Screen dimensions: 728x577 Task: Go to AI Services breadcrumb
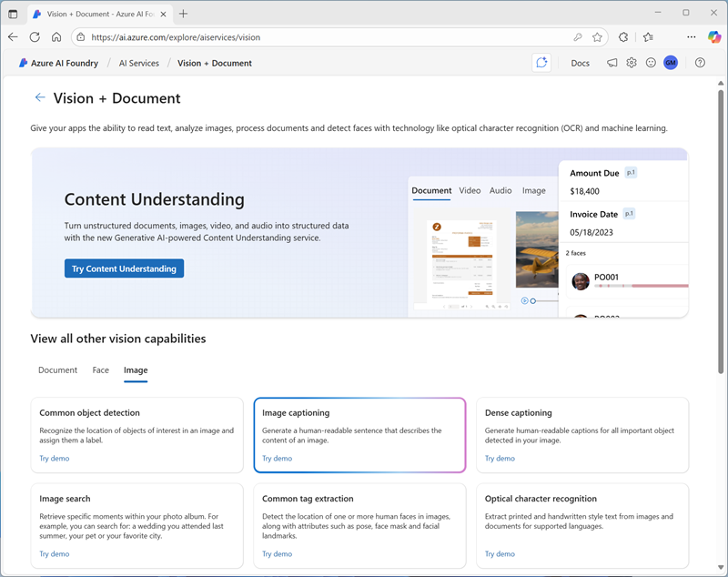(138, 63)
